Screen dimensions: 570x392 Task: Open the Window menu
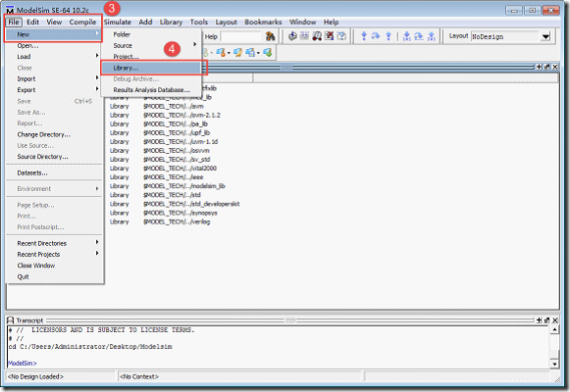coord(302,22)
